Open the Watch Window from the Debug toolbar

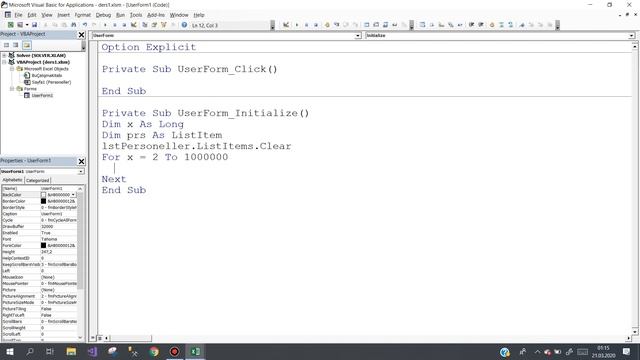click(x=385, y=25)
